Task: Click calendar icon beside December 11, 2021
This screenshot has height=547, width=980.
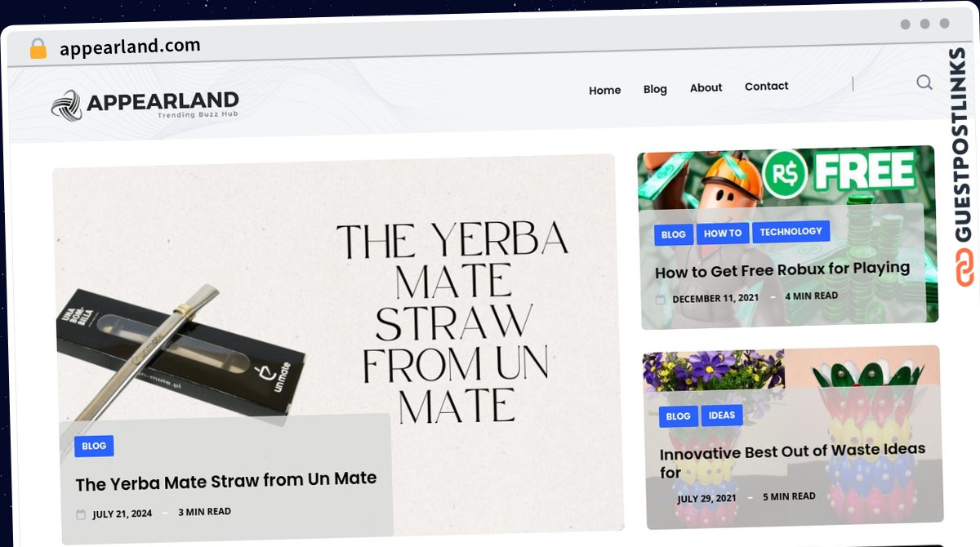Action: [660, 300]
